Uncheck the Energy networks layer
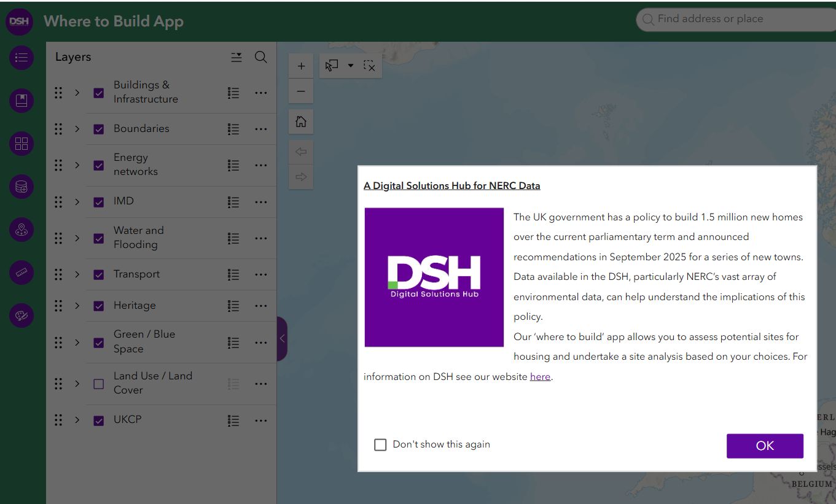This screenshot has height=504, width=836. coord(98,165)
